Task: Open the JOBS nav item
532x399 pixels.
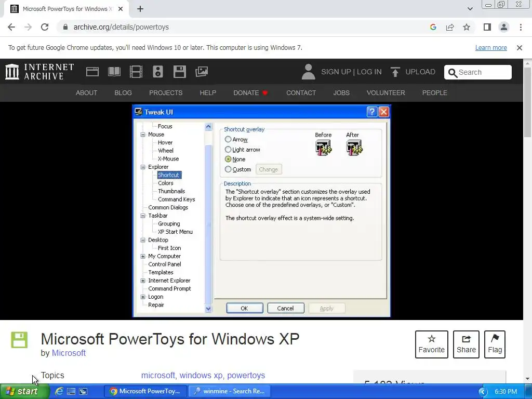Action: coord(341,92)
